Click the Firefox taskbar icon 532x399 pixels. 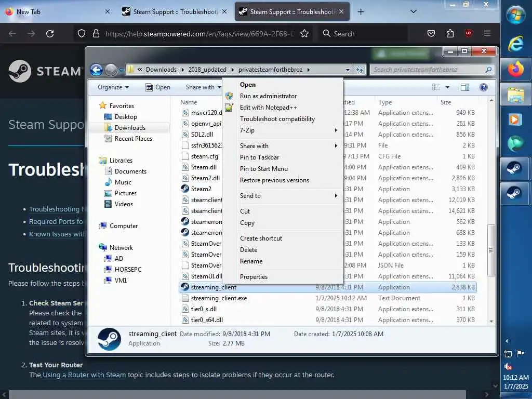point(516,69)
